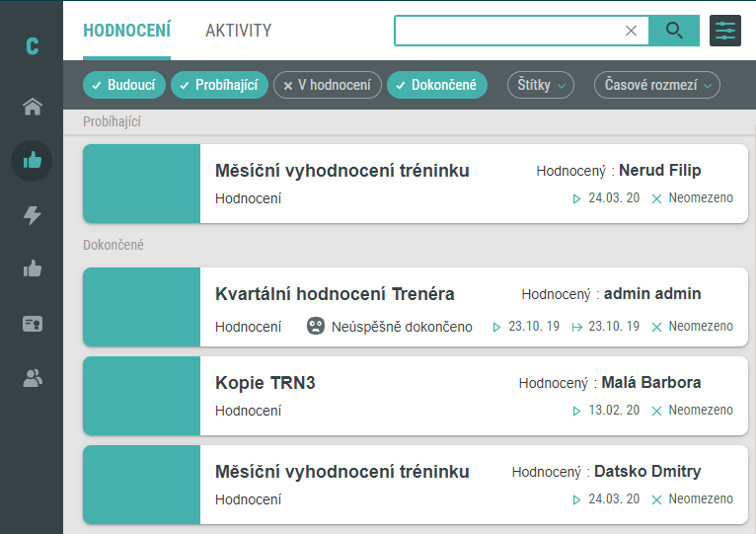
Task: Toggle the Probíhající filter chip
Action: pos(219,85)
